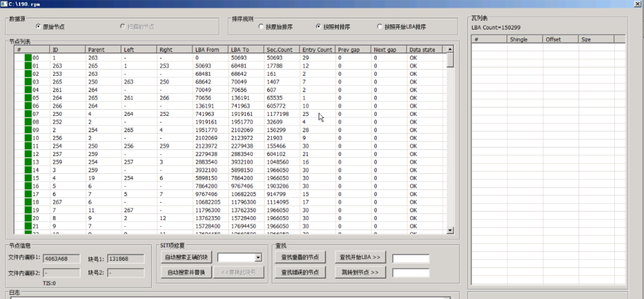This screenshot has width=644, height=299.
Task: Choose the 按照开始LBA排序 radio button
Action: [380, 27]
